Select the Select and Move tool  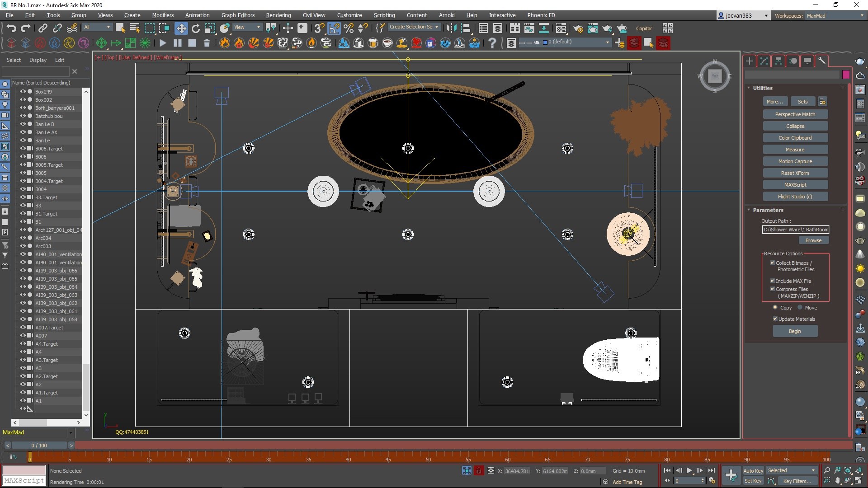(181, 28)
